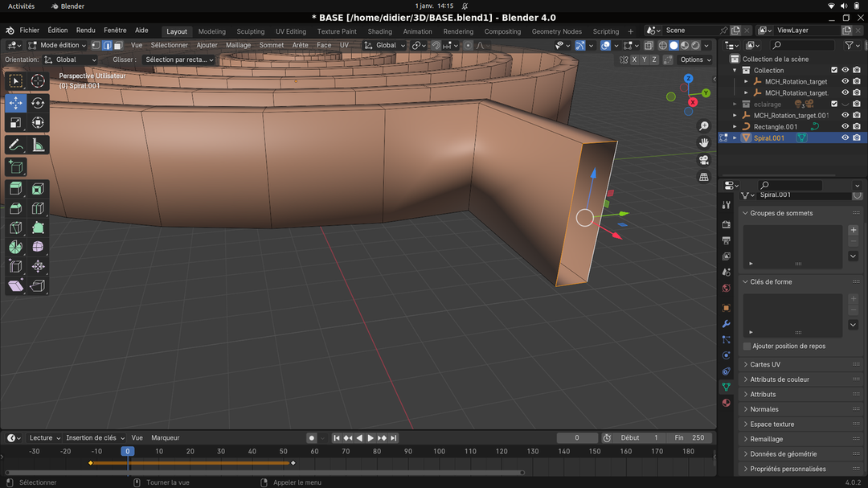868x488 pixels.
Task: Enable 'Ajouter position de repos' checkbox
Action: 747,347
